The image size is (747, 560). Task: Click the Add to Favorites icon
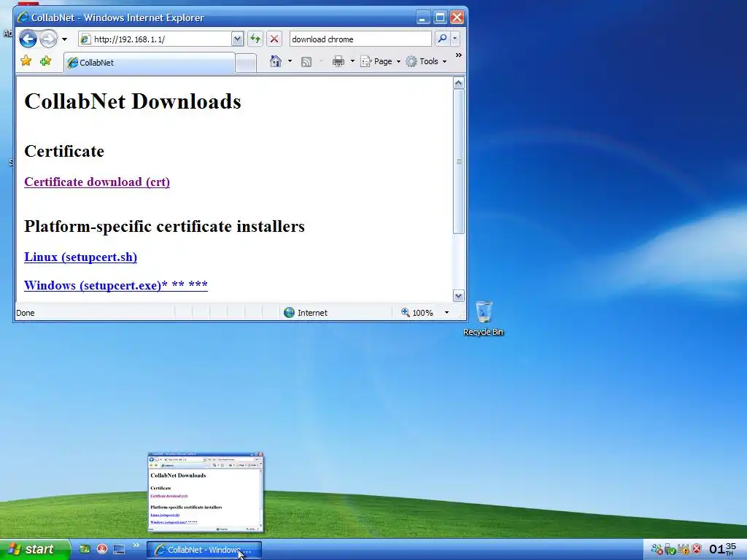click(x=46, y=61)
